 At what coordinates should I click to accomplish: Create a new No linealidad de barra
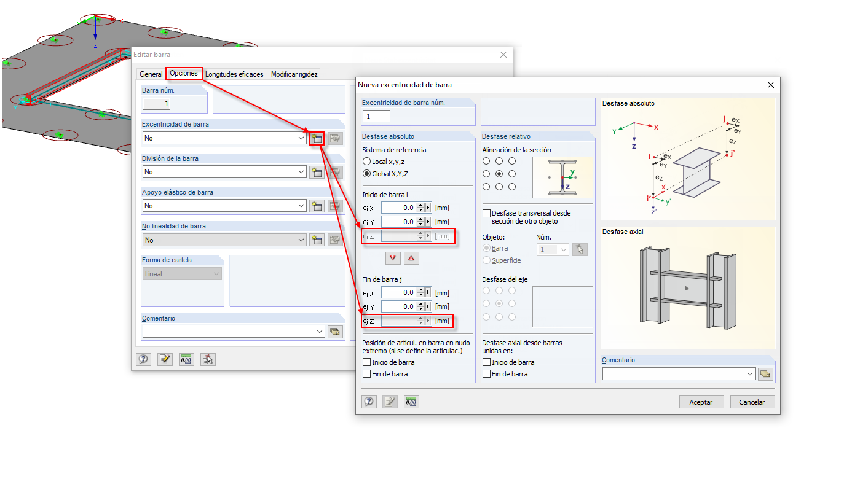pyautogui.click(x=317, y=240)
